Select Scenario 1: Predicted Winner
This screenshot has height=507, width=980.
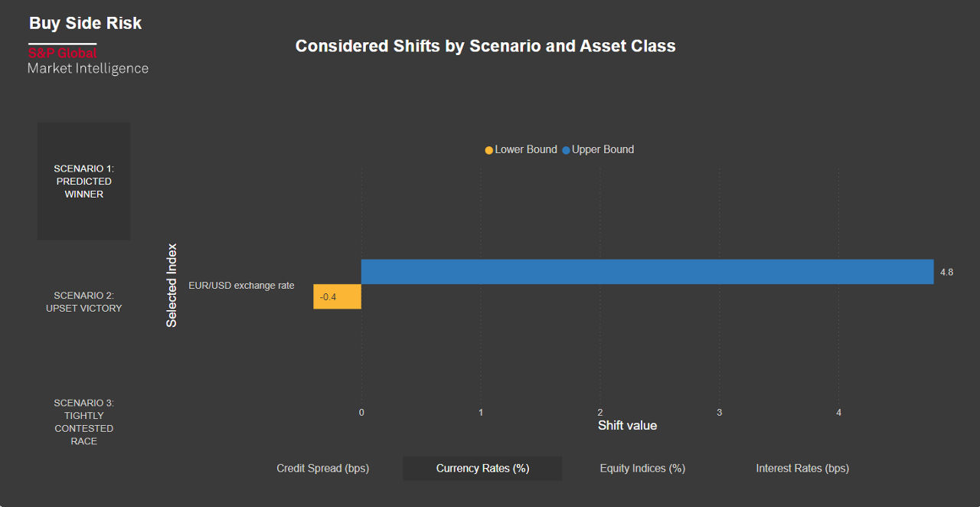83,182
